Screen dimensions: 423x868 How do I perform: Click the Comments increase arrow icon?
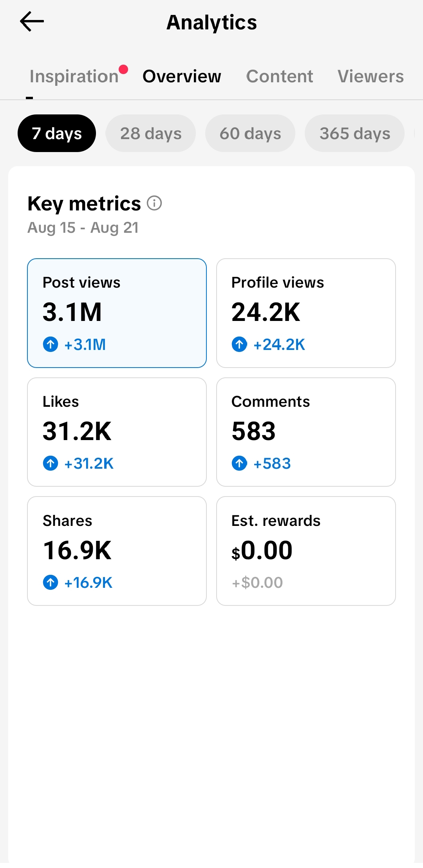click(239, 463)
